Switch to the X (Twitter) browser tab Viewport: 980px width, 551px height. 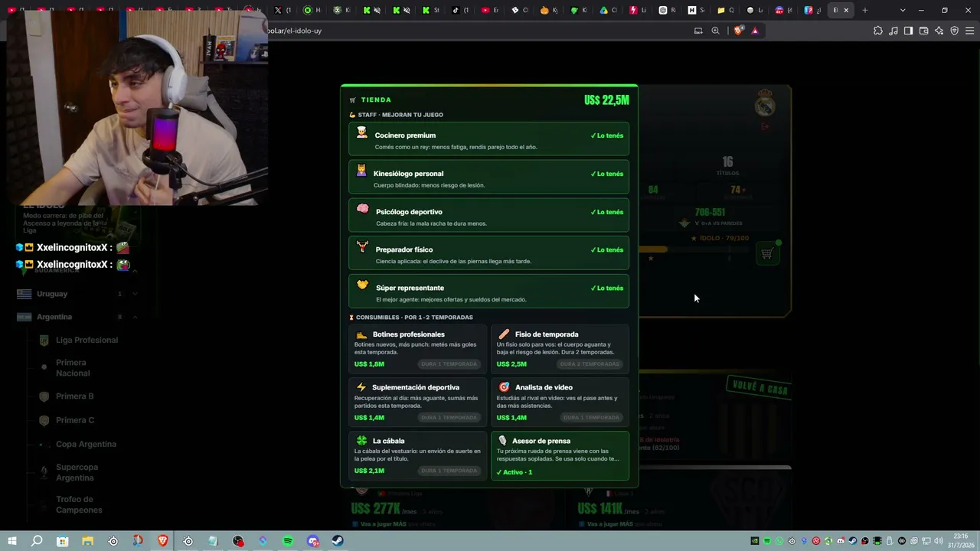282,11
